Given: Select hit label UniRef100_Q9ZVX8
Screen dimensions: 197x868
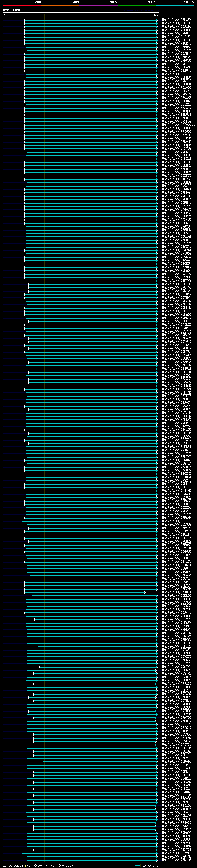Looking at the screenshot, I should coord(177,853).
